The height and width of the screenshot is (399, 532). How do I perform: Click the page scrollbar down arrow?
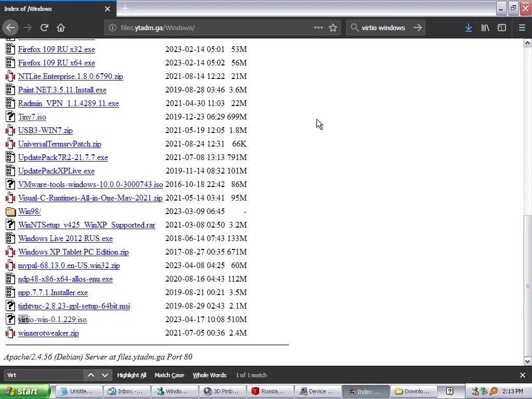point(528,362)
